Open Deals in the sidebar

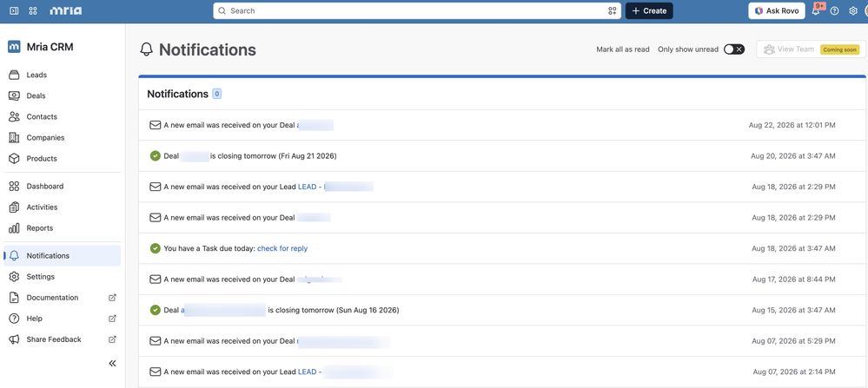point(62,95)
